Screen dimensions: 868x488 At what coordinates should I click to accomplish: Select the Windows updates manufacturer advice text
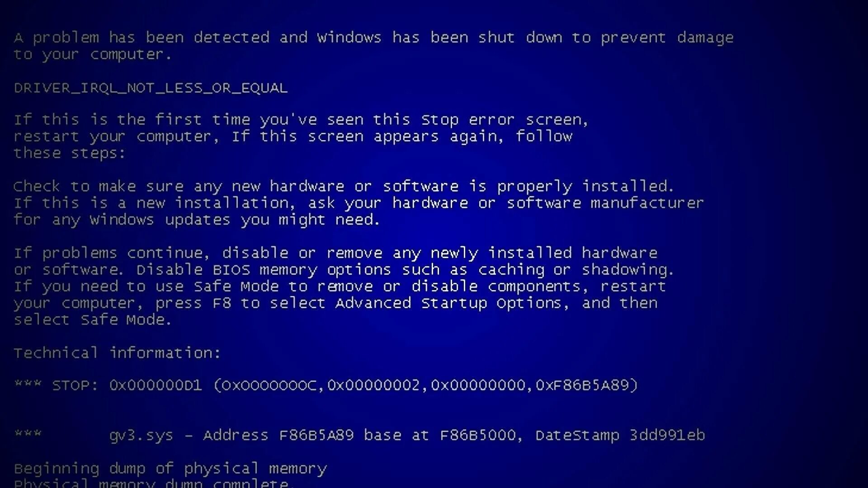[359, 202]
